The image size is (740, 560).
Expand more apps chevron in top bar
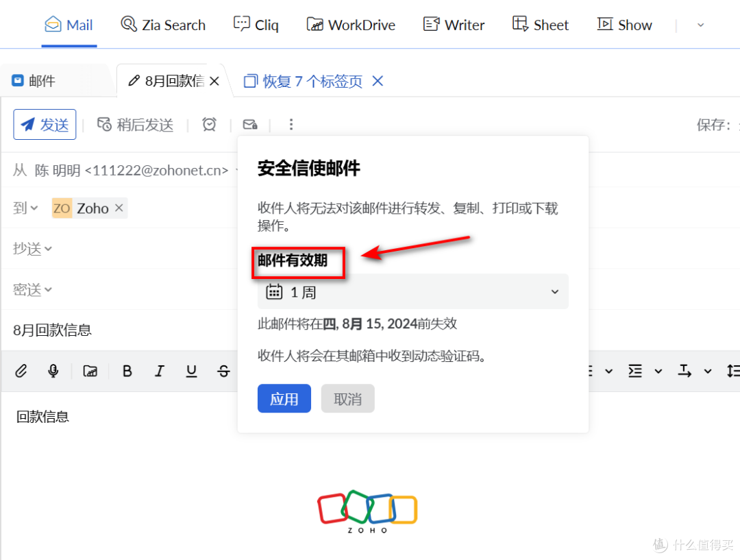[x=701, y=25]
